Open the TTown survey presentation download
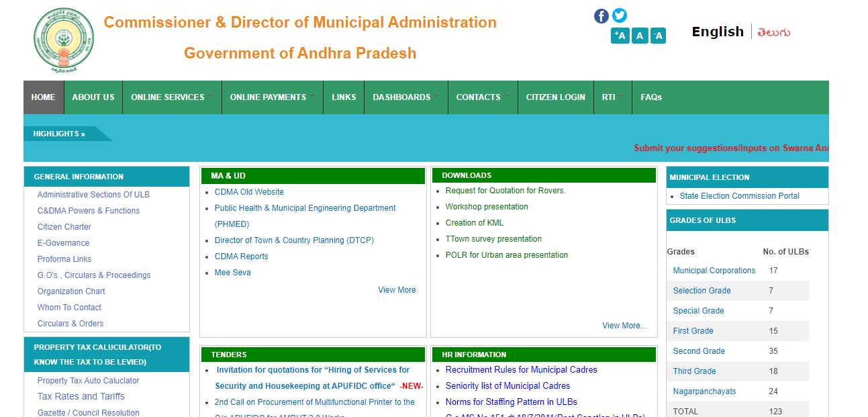The image size is (868, 417). [493, 239]
